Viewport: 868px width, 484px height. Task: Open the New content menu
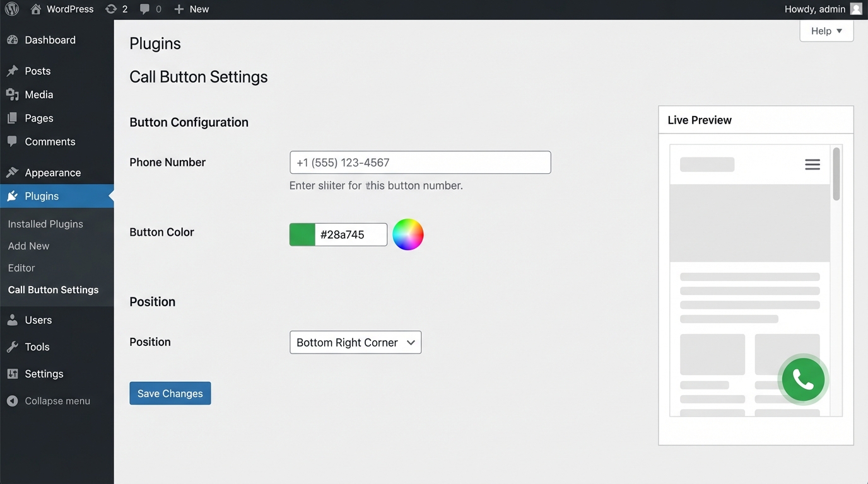click(191, 9)
